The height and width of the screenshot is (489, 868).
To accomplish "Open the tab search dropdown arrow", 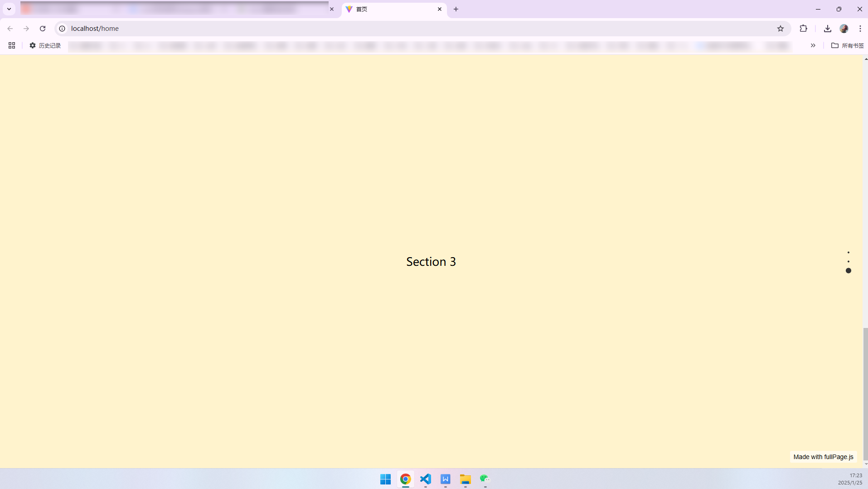I will 9,9.
